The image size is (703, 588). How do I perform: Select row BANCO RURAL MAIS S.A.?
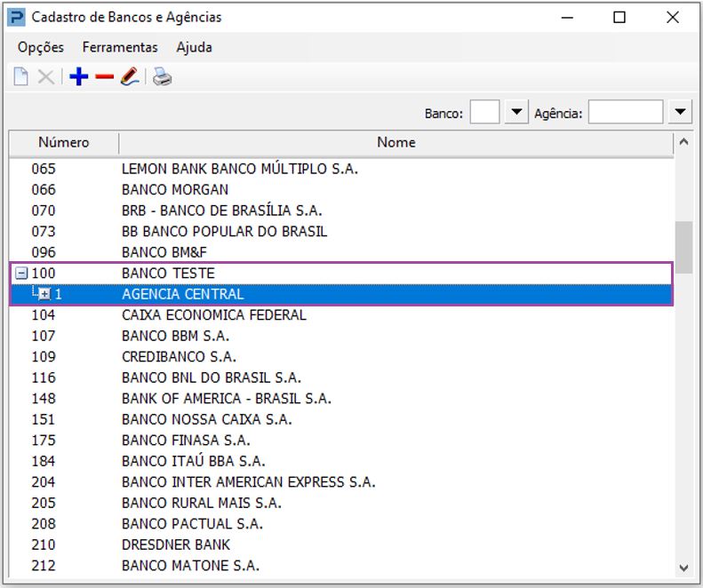(341, 503)
